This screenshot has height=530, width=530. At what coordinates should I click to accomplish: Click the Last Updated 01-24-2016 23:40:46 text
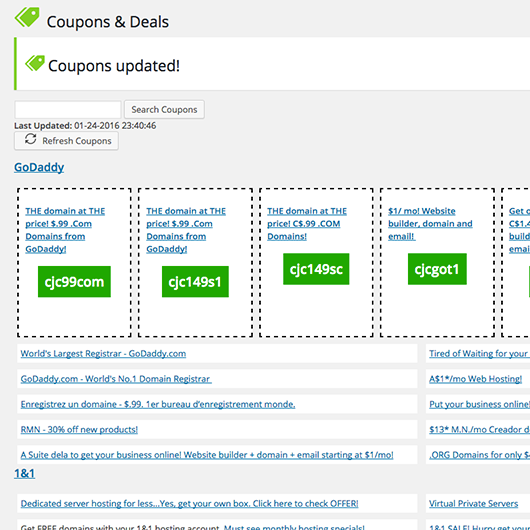click(85, 126)
